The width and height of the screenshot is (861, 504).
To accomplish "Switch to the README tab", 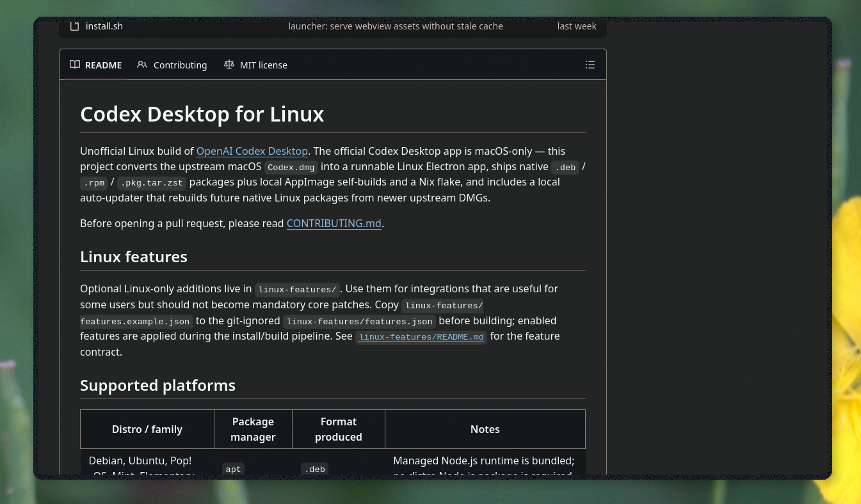I will tap(95, 65).
